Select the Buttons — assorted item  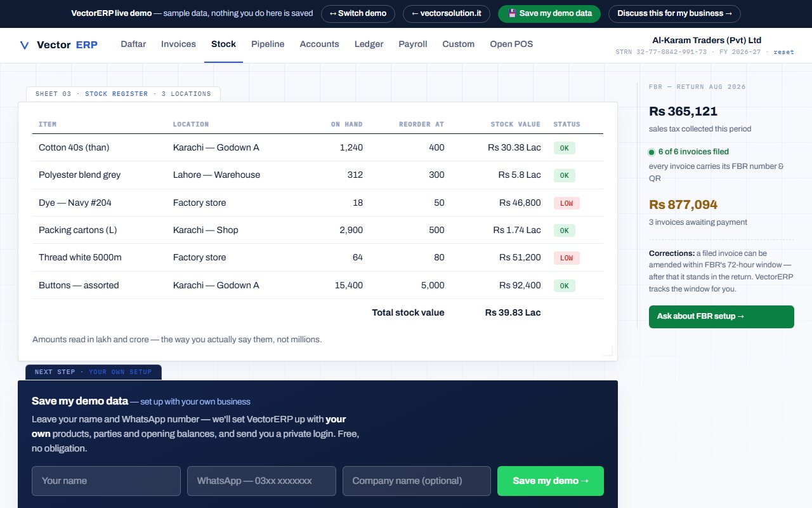[79, 285]
